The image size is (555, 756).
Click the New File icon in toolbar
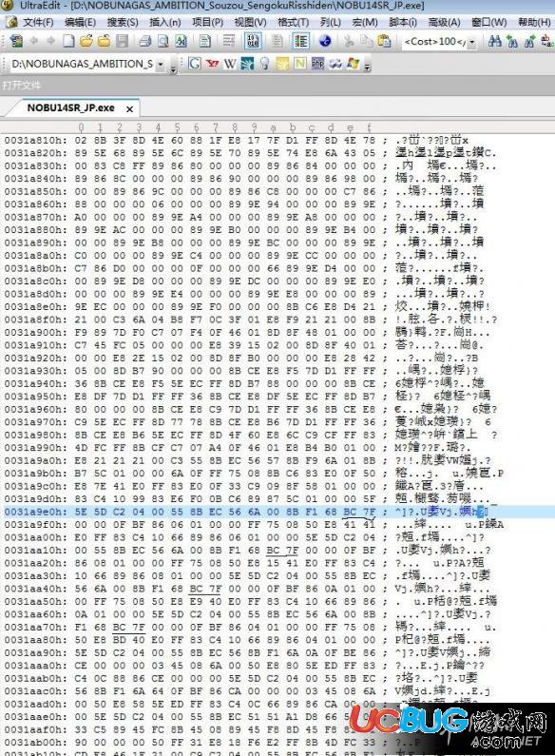click(68, 42)
